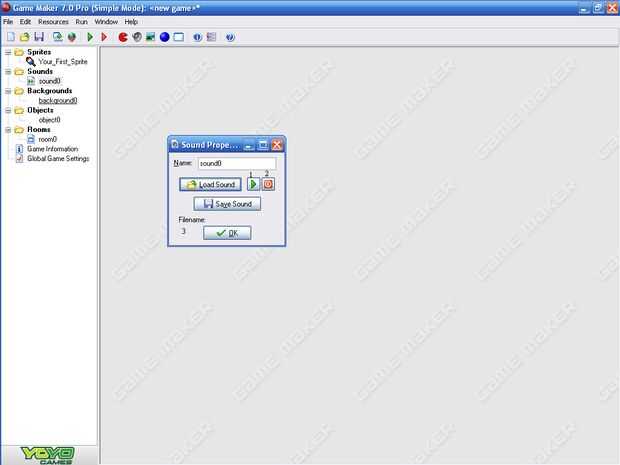Open the Help menu
The height and width of the screenshot is (465, 620).
(x=131, y=22)
